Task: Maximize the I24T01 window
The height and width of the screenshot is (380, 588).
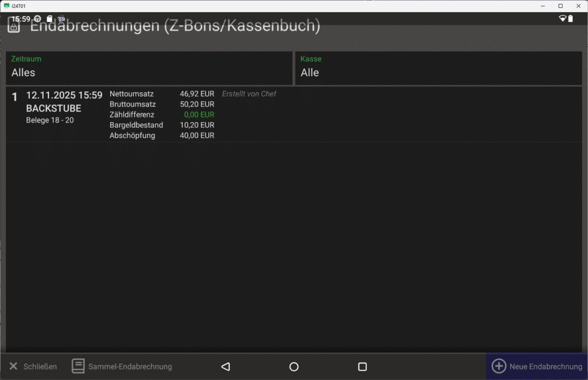Action: (x=560, y=6)
